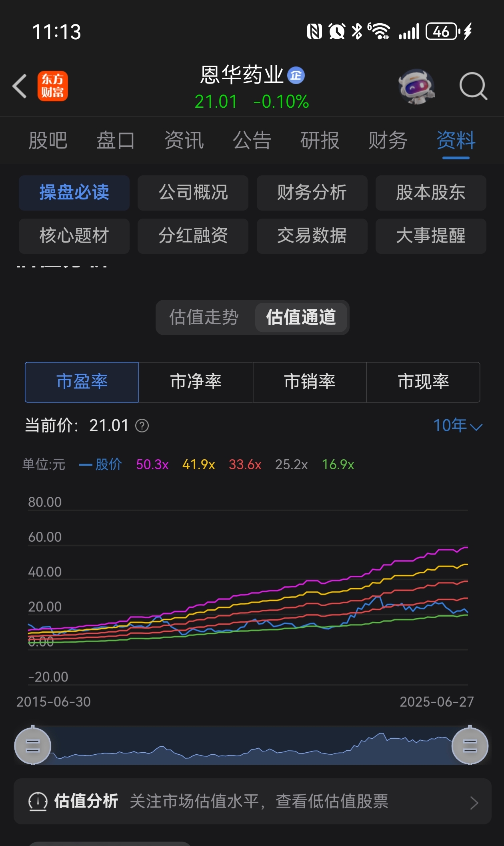Open 财务分析 section

point(312,193)
